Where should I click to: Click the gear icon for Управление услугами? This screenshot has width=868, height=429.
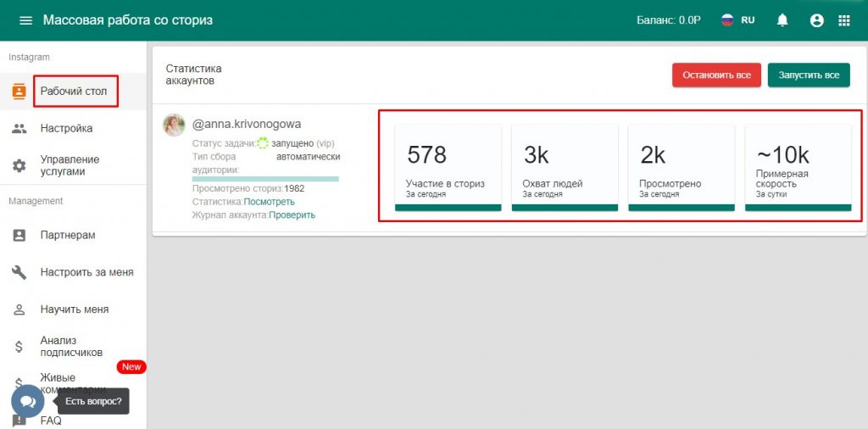tap(19, 165)
